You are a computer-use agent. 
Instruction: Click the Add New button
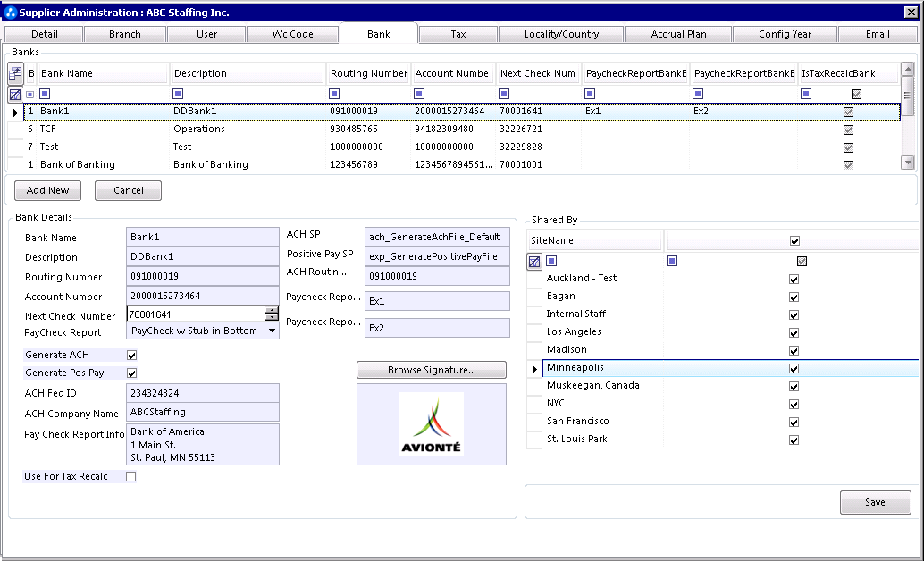point(47,190)
